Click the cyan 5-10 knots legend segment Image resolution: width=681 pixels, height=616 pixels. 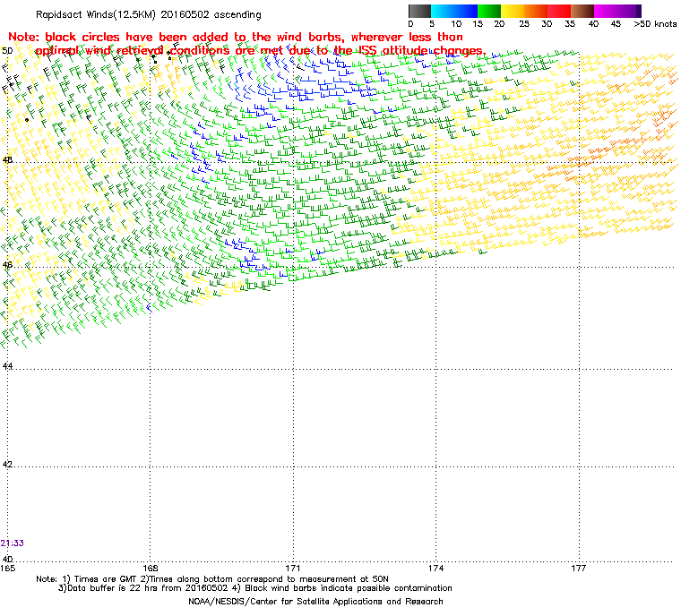(x=443, y=11)
